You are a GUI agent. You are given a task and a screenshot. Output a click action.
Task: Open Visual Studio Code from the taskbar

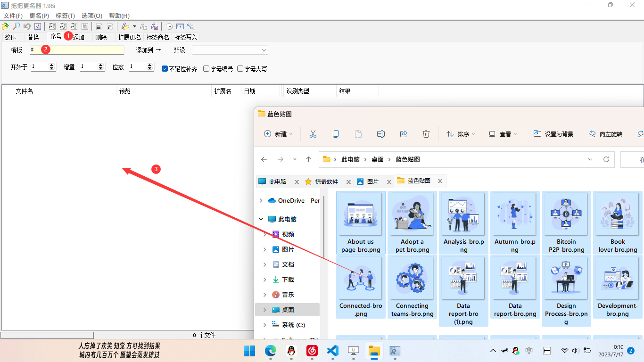click(x=332, y=351)
